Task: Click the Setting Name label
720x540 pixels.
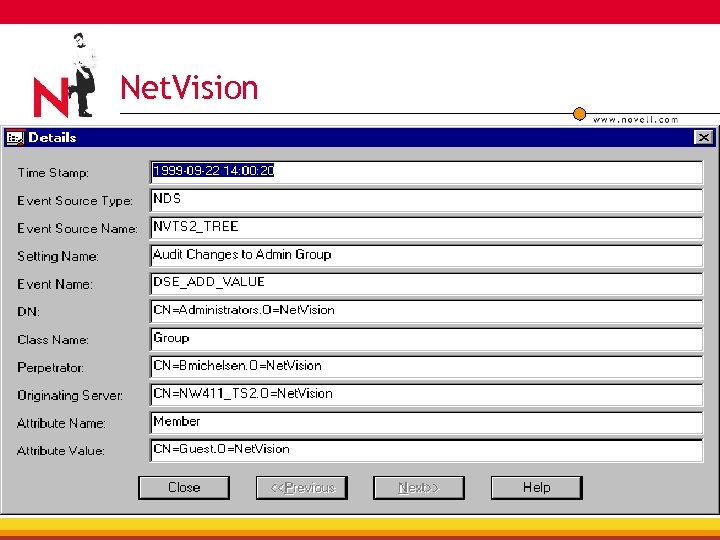Action: (x=58, y=257)
